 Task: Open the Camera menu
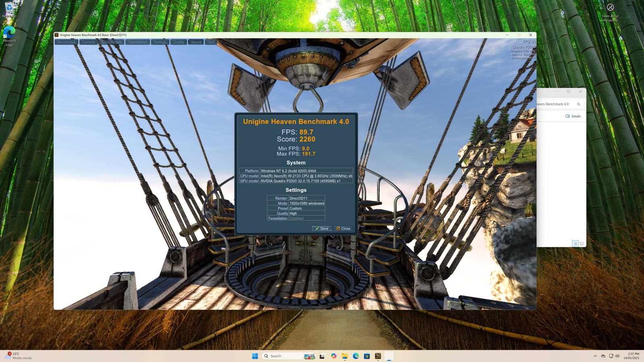[89, 42]
